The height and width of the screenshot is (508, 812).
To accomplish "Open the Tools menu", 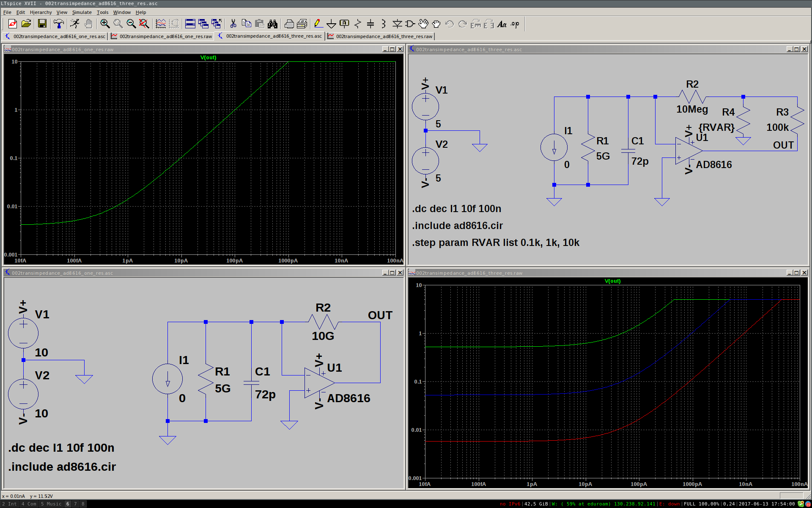I will 102,12.
